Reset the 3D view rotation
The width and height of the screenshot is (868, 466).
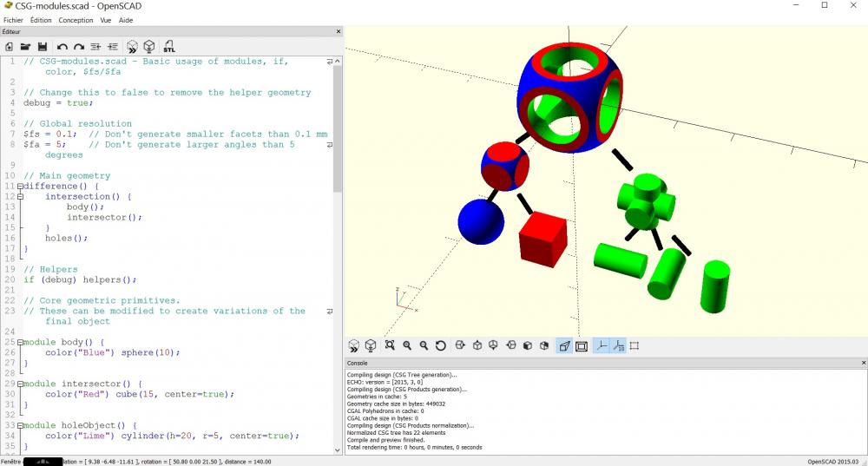point(441,346)
